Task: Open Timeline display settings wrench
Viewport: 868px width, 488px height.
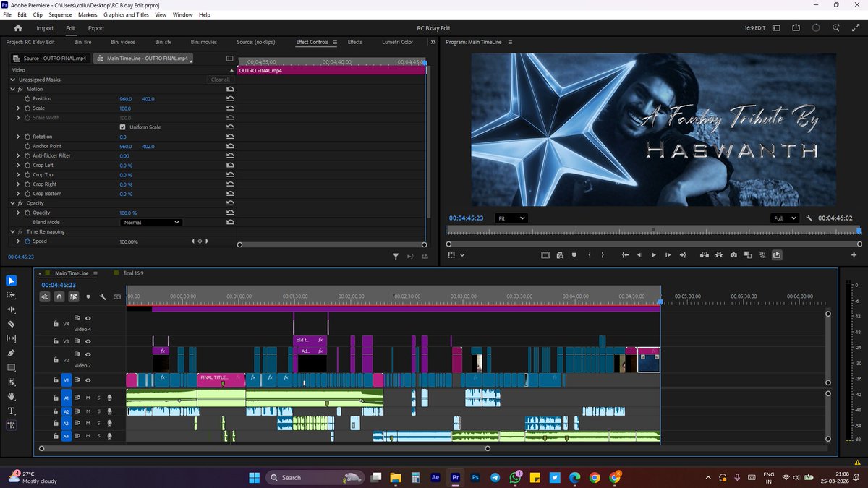Action: 103,296
